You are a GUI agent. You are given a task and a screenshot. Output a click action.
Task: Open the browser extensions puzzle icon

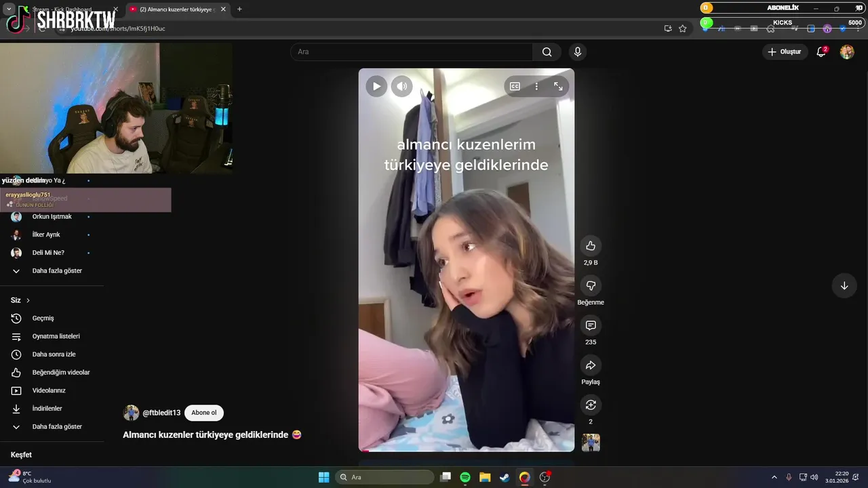tap(770, 28)
